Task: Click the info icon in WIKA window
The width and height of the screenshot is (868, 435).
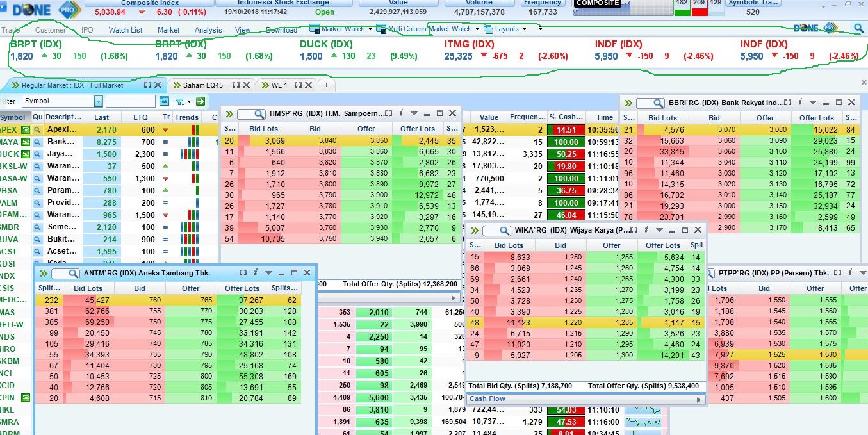Action: tap(647, 230)
